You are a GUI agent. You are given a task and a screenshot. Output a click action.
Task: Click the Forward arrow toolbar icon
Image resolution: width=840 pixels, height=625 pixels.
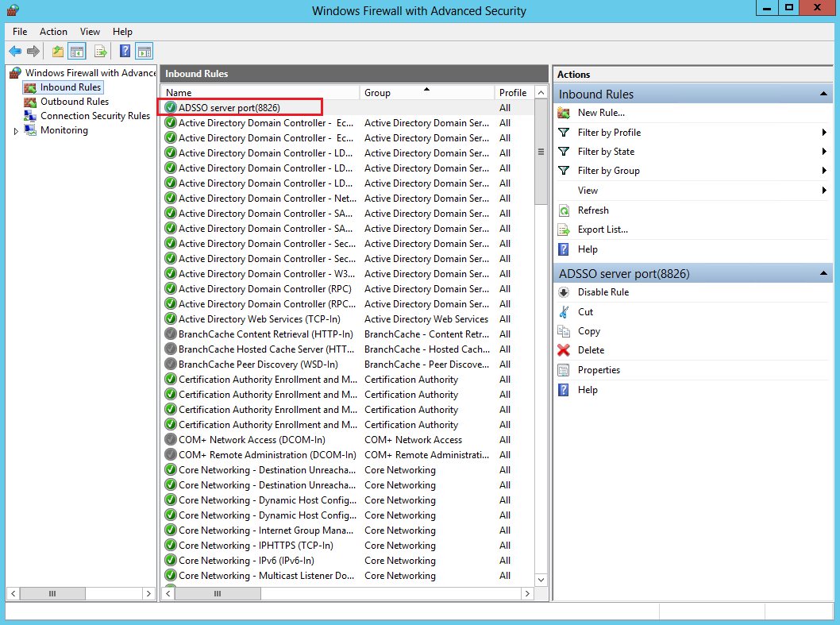(x=33, y=52)
